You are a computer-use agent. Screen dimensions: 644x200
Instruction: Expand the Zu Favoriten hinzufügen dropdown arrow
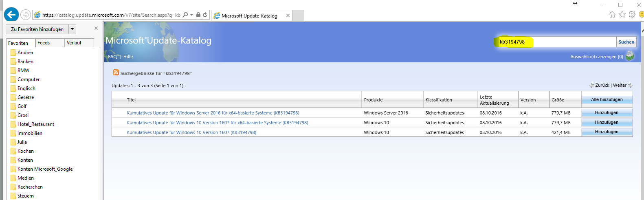coord(72,29)
